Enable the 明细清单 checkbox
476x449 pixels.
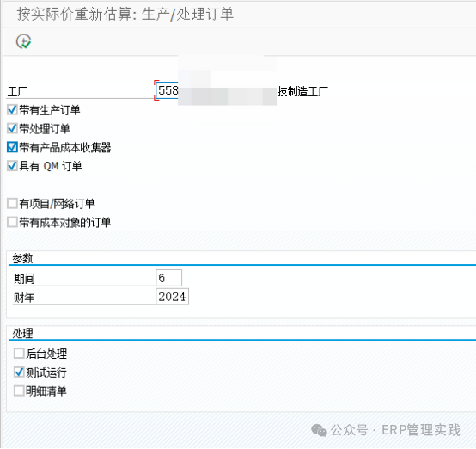[19, 391]
